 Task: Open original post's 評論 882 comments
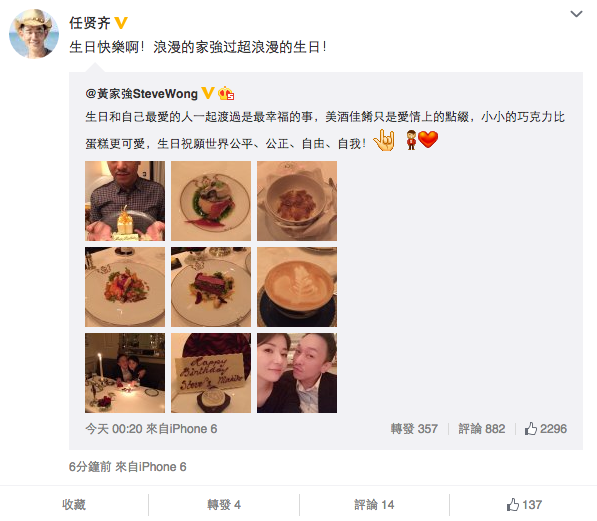[482, 429]
